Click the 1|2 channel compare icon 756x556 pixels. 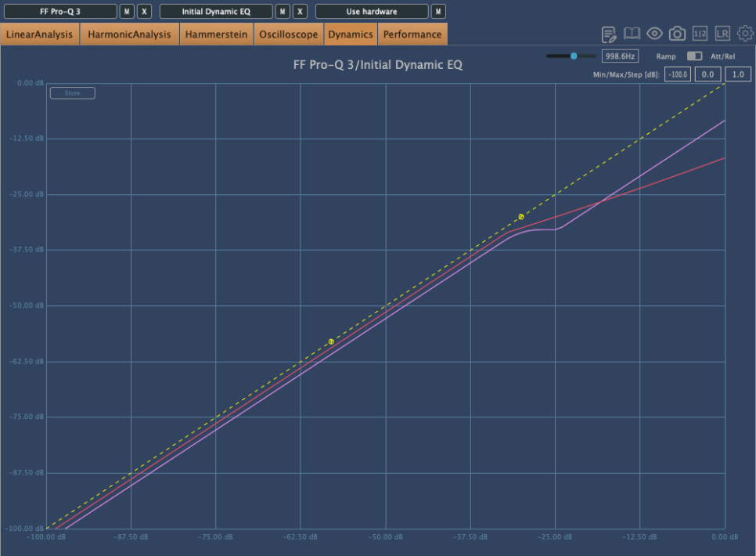coord(700,34)
